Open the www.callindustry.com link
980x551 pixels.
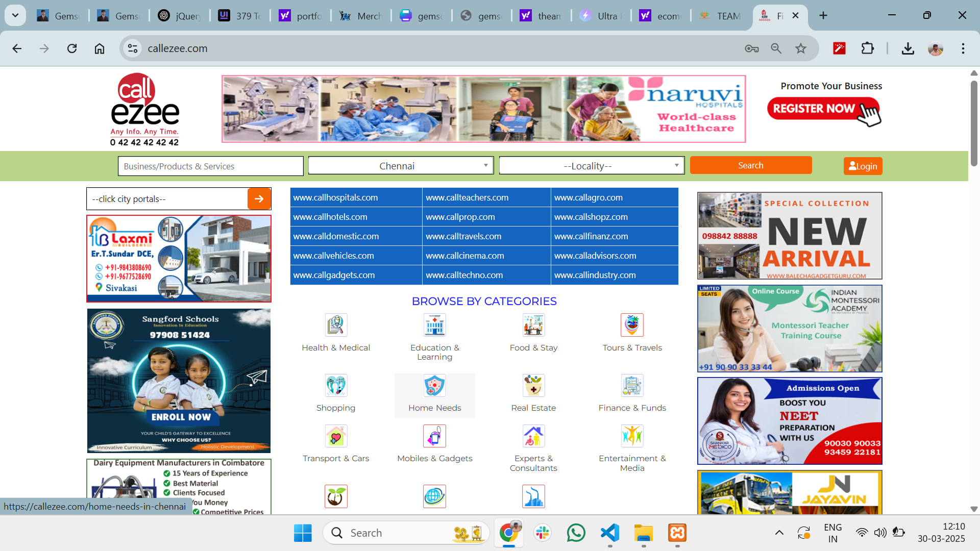tap(595, 275)
